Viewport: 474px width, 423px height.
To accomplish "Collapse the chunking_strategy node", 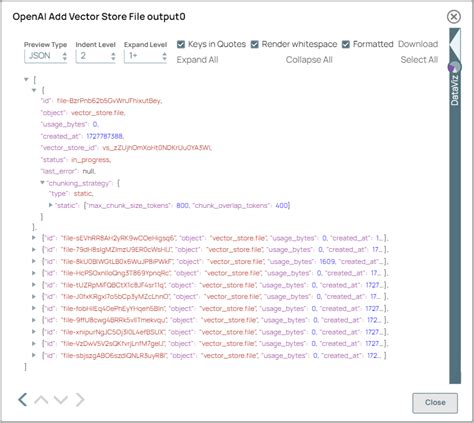I will coord(42,183).
